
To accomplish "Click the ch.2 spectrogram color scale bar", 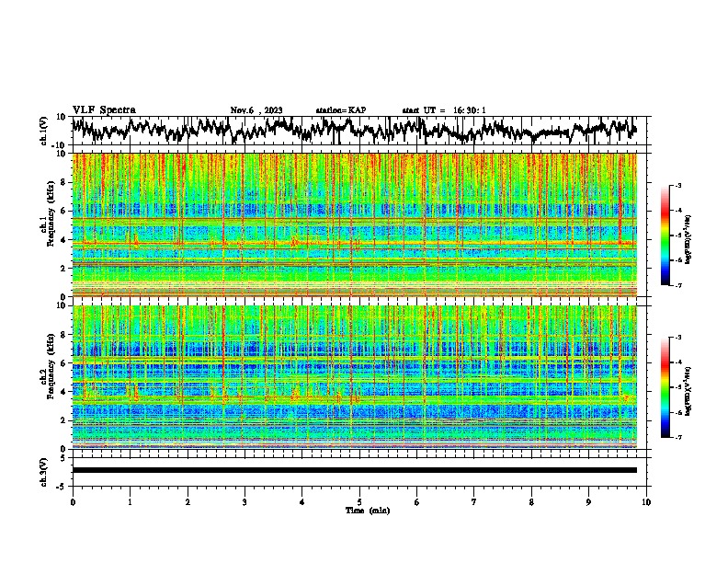I will pyautogui.click(x=665, y=387).
